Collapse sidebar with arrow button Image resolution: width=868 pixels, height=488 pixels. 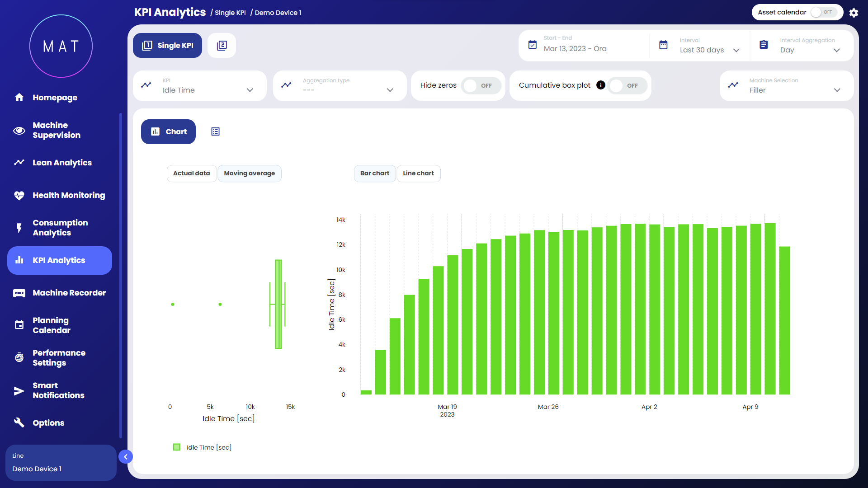pyautogui.click(x=126, y=457)
